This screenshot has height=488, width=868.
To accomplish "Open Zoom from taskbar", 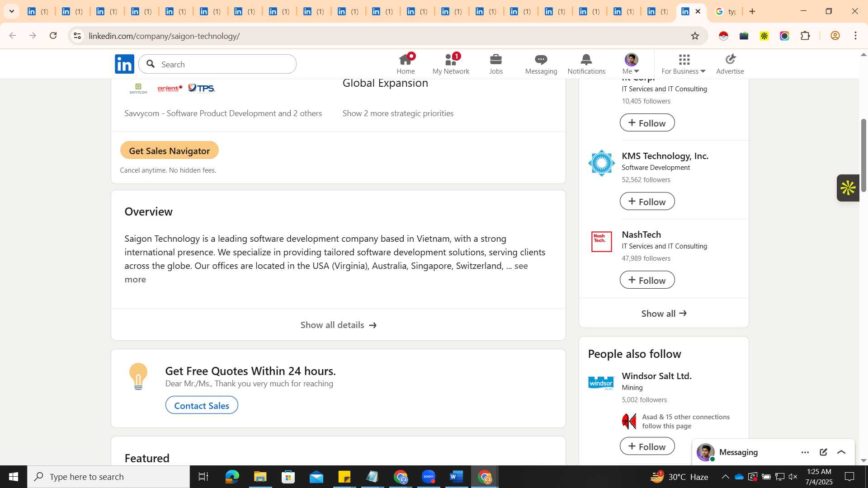I will (428, 477).
